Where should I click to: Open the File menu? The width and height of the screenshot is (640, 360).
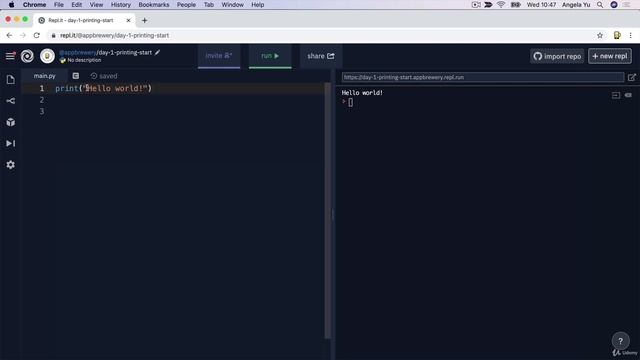pos(59,5)
